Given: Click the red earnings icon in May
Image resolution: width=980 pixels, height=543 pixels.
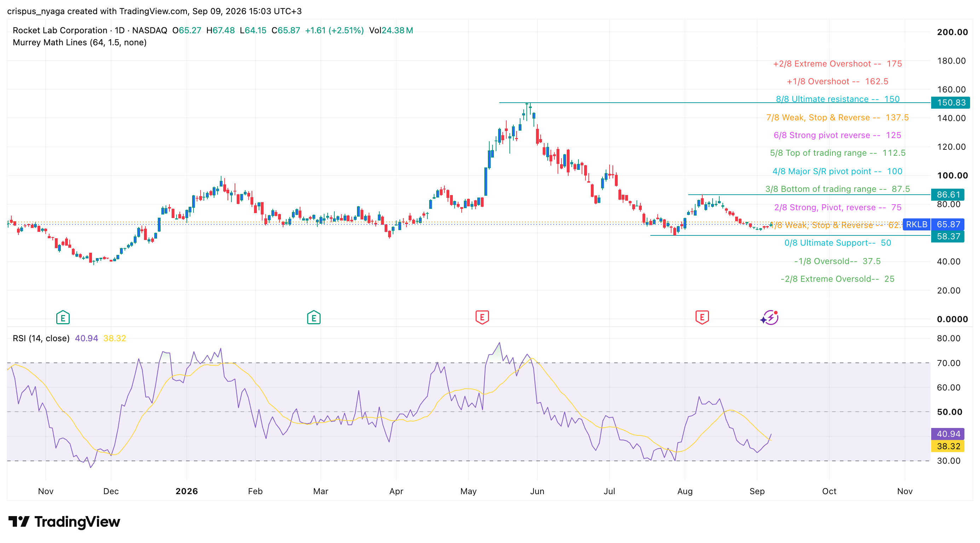Looking at the screenshot, I should pyautogui.click(x=482, y=317).
